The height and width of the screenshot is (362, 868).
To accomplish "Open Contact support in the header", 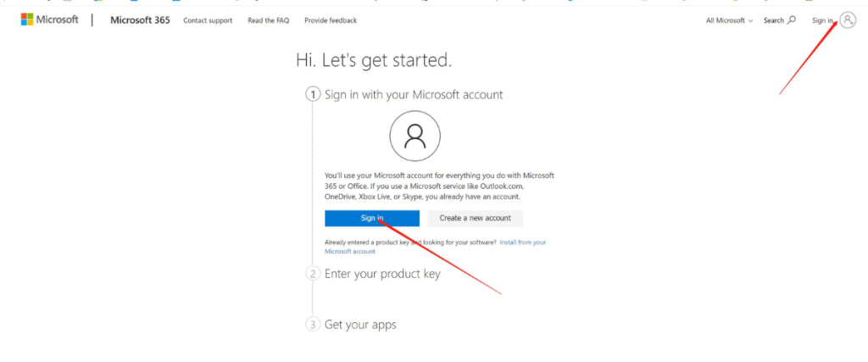I will [208, 20].
